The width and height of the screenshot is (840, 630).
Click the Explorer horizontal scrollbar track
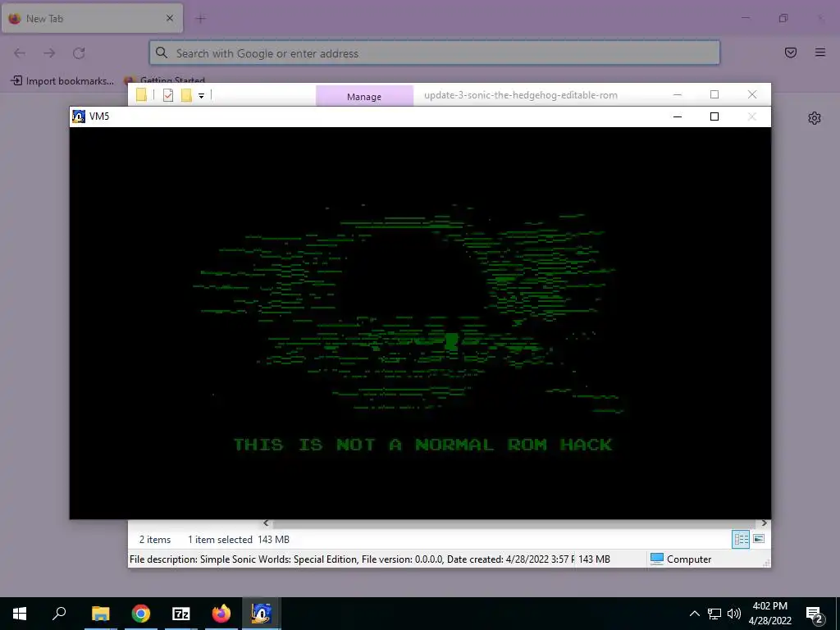[514, 523]
